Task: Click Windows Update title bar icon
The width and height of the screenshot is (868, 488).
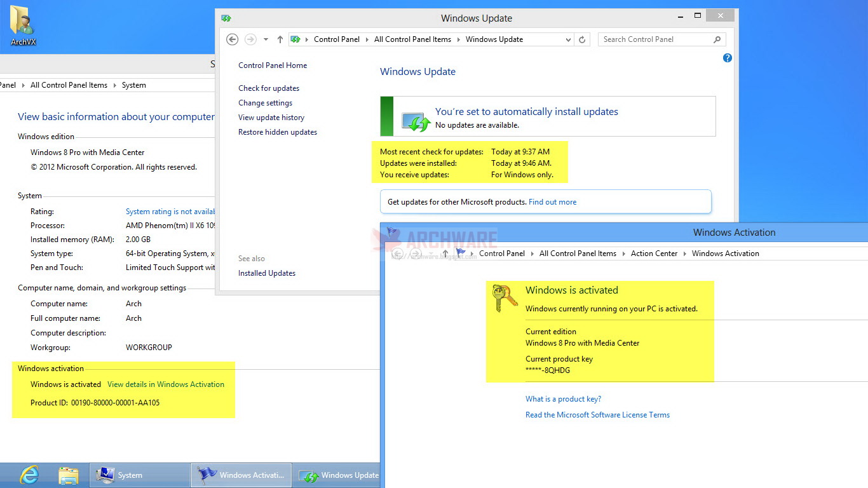Action: (x=226, y=18)
